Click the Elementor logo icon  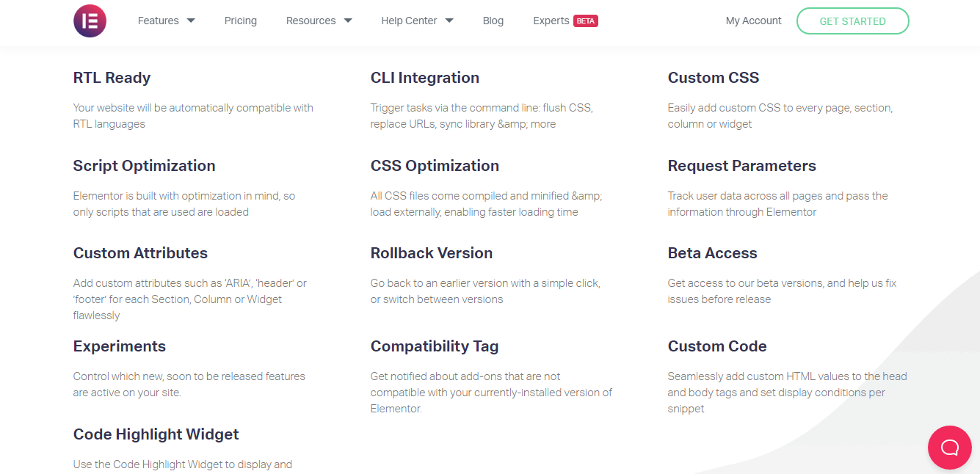click(90, 21)
